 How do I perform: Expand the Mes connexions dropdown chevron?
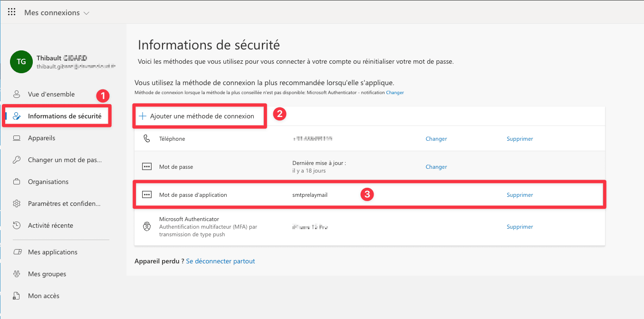click(x=86, y=13)
